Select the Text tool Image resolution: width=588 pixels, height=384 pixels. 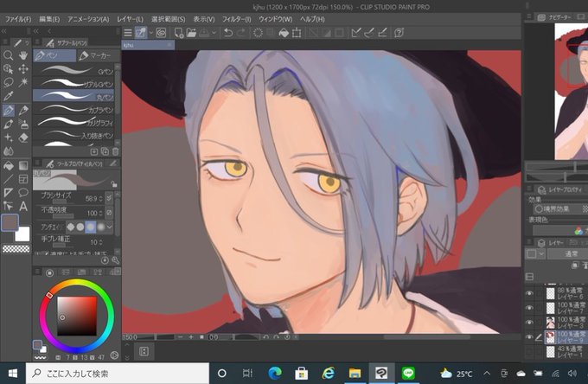pos(23,206)
